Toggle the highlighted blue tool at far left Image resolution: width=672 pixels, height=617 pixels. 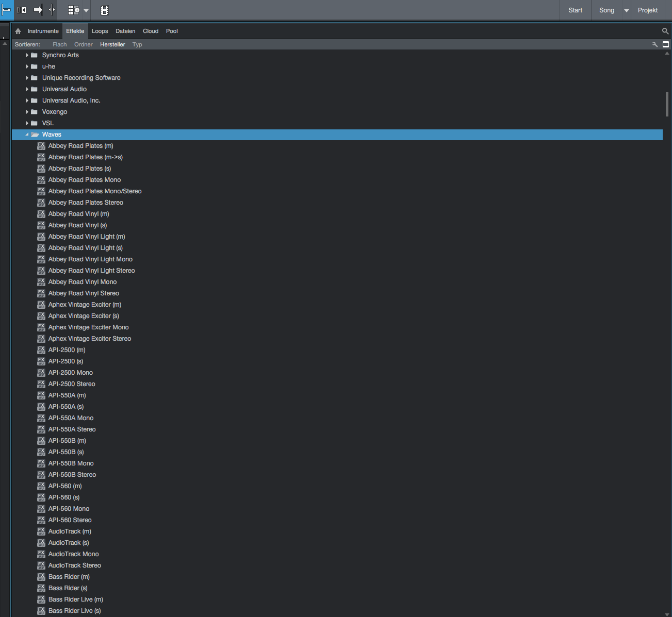point(7,10)
